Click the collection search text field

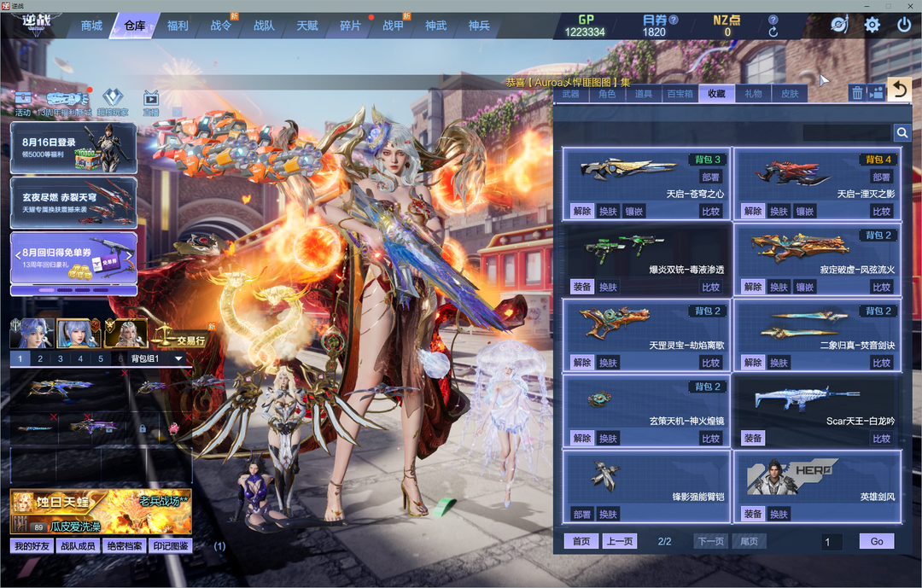848,133
